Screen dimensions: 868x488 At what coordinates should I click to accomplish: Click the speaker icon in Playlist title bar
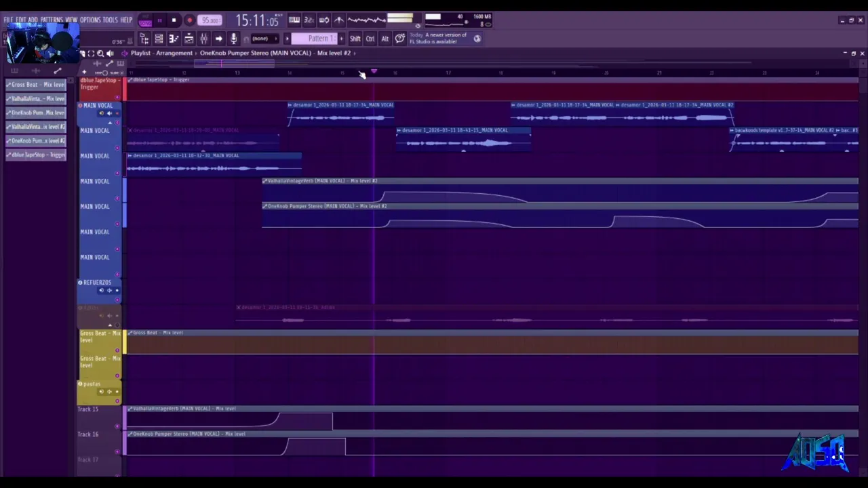(x=110, y=53)
